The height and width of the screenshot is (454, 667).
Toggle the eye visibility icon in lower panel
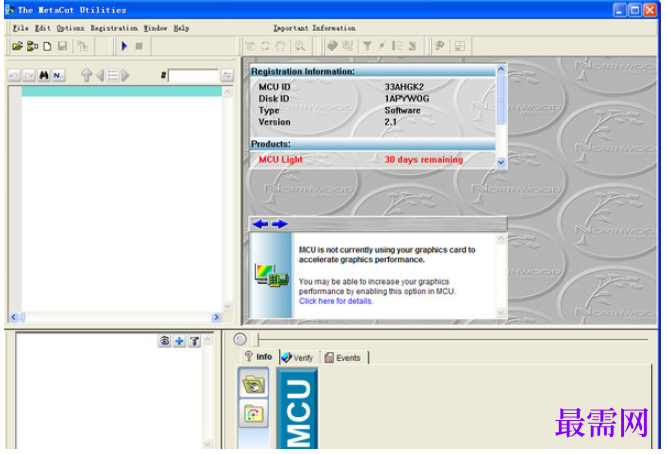[165, 341]
